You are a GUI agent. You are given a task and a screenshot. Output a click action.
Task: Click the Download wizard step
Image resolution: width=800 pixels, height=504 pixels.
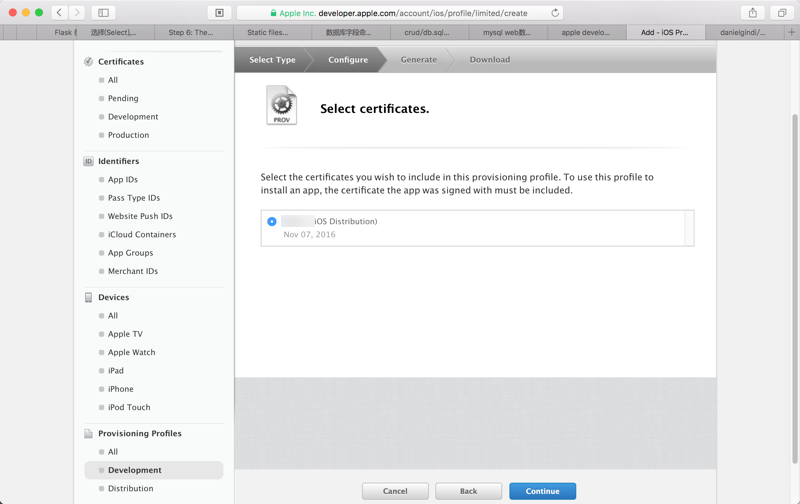point(490,60)
